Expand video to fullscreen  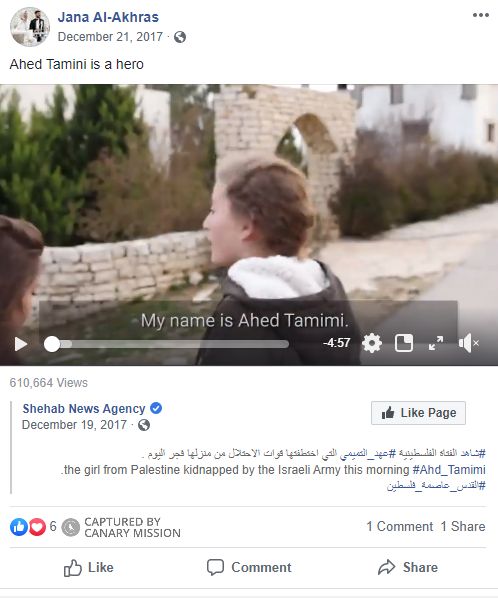[x=436, y=343]
